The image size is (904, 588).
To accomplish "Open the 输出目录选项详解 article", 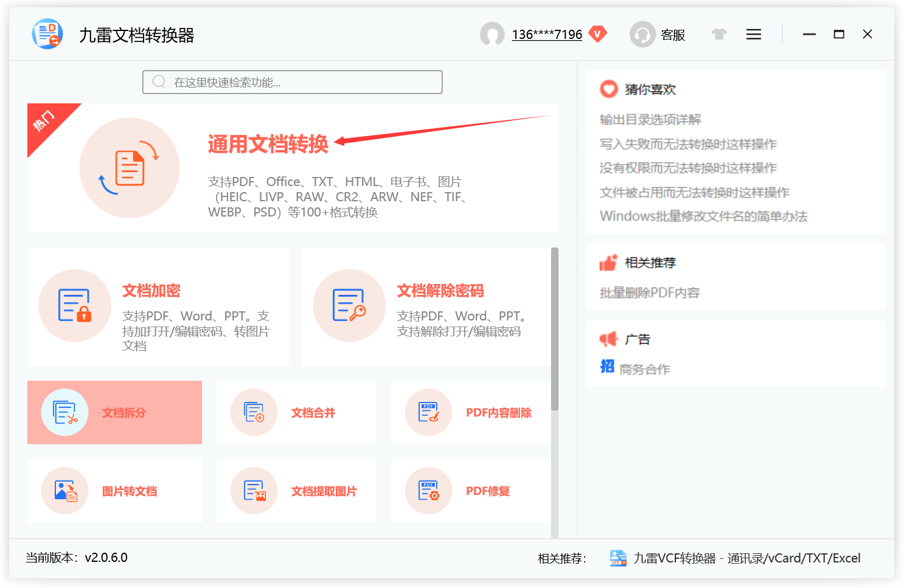I will (x=650, y=120).
